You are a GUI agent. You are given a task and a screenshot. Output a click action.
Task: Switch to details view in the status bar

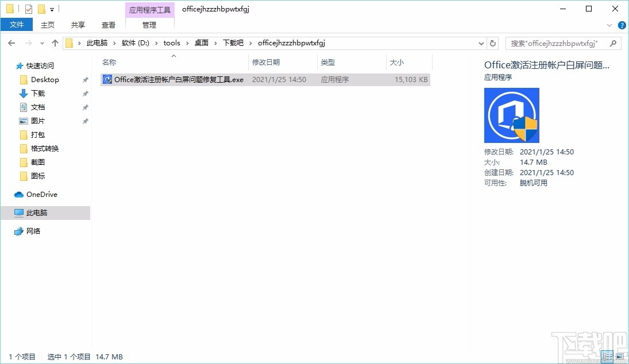click(608, 356)
